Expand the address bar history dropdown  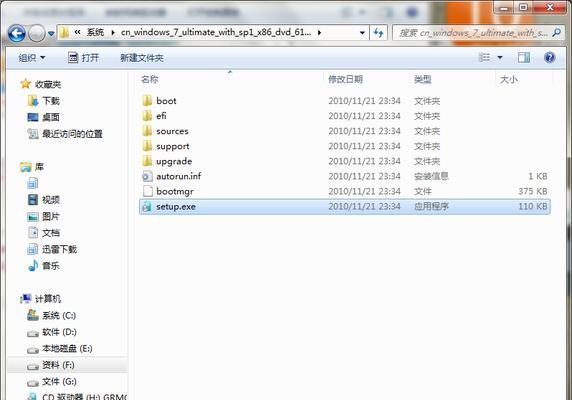click(362, 33)
